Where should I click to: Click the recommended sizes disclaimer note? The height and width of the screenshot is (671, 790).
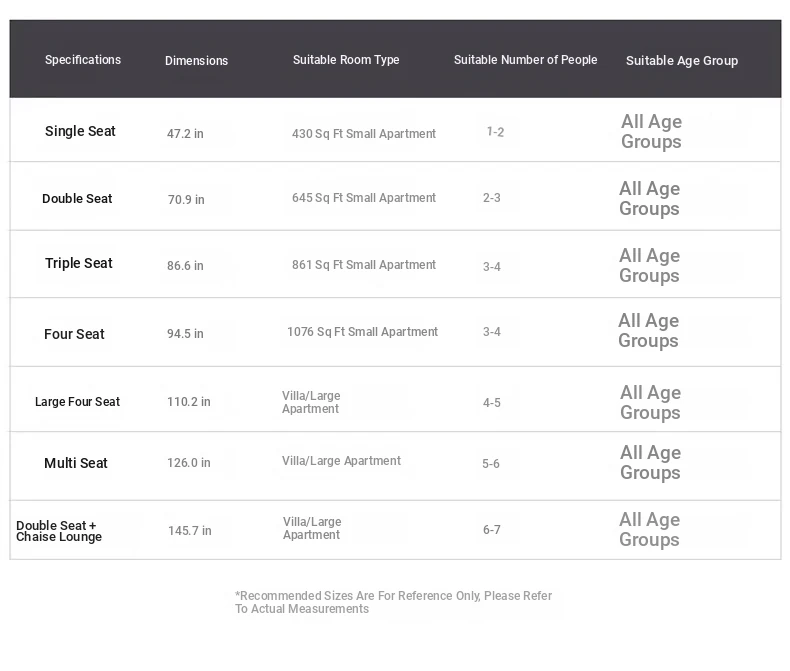click(393, 602)
